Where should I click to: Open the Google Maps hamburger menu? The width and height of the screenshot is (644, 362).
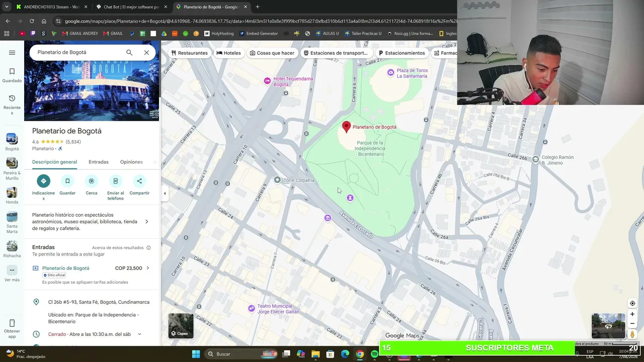[x=12, y=52]
